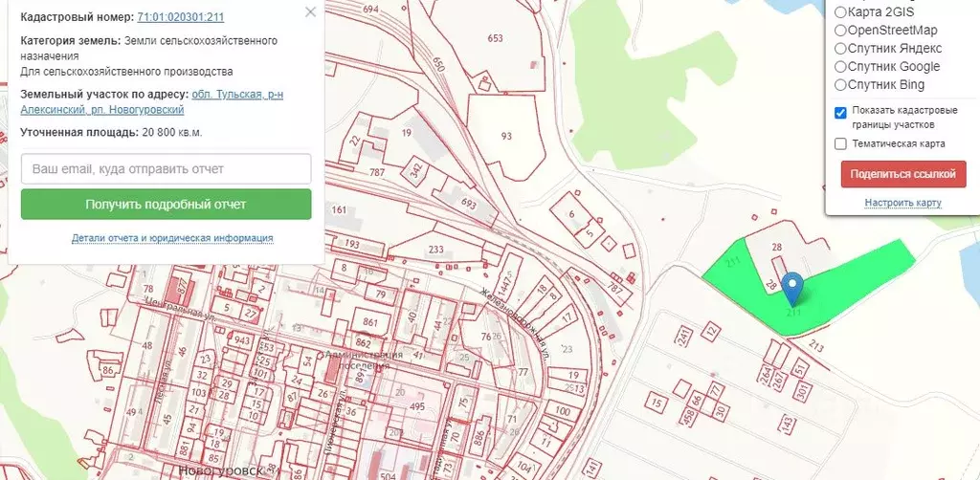Select the OpenStreetMap base layer
This screenshot has width=980, height=480.
(840, 30)
